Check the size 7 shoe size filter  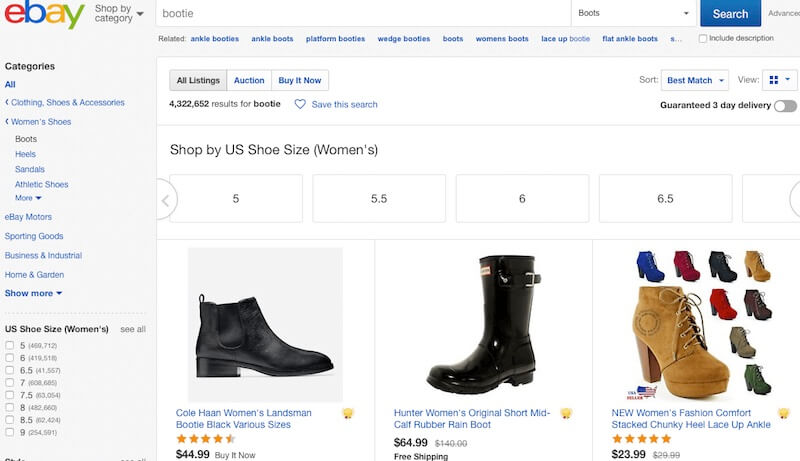pyautogui.click(x=9, y=382)
